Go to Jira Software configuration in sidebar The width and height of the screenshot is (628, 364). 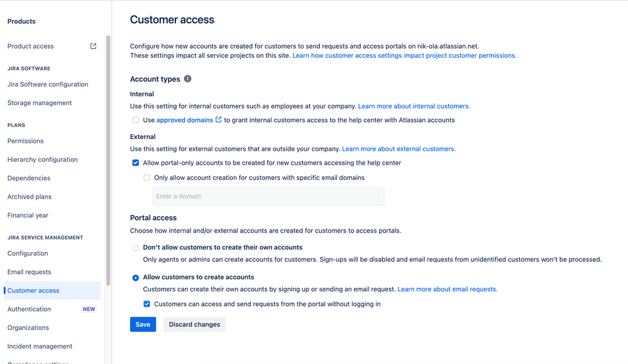pyautogui.click(x=48, y=84)
